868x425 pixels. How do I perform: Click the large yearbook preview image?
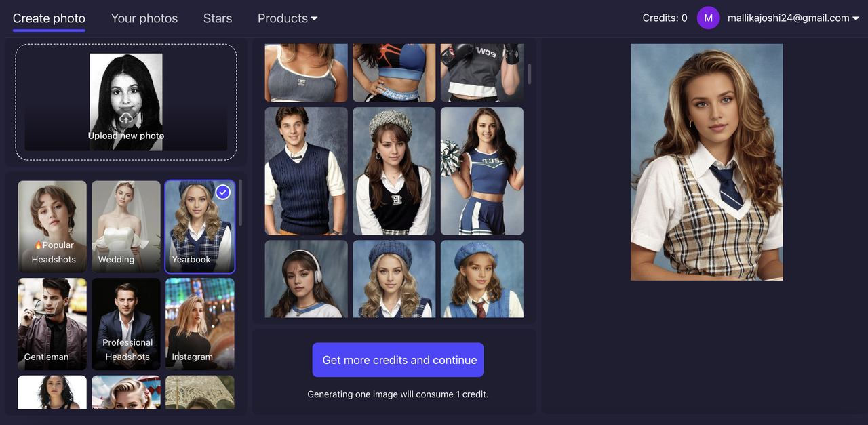coord(707,162)
